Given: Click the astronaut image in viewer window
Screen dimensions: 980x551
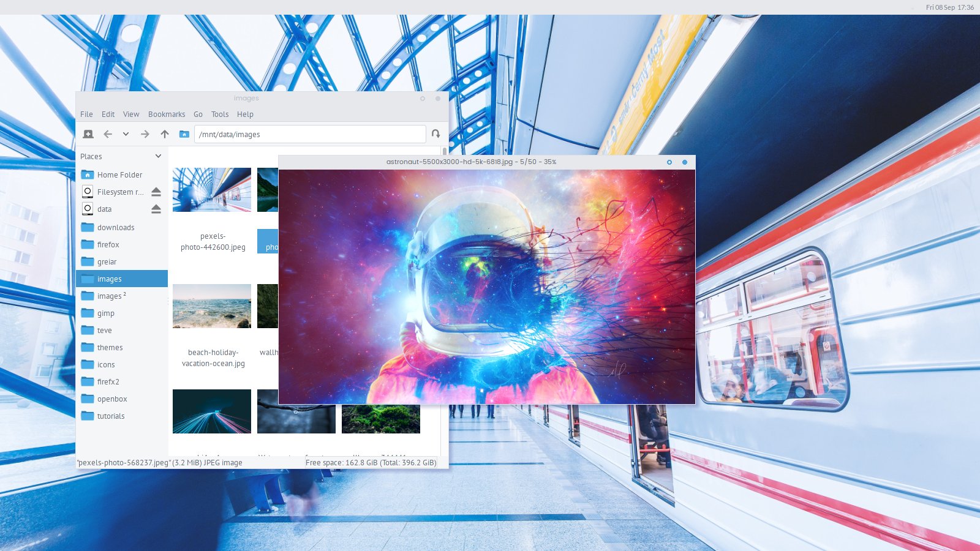Looking at the screenshot, I should [487, 287].
